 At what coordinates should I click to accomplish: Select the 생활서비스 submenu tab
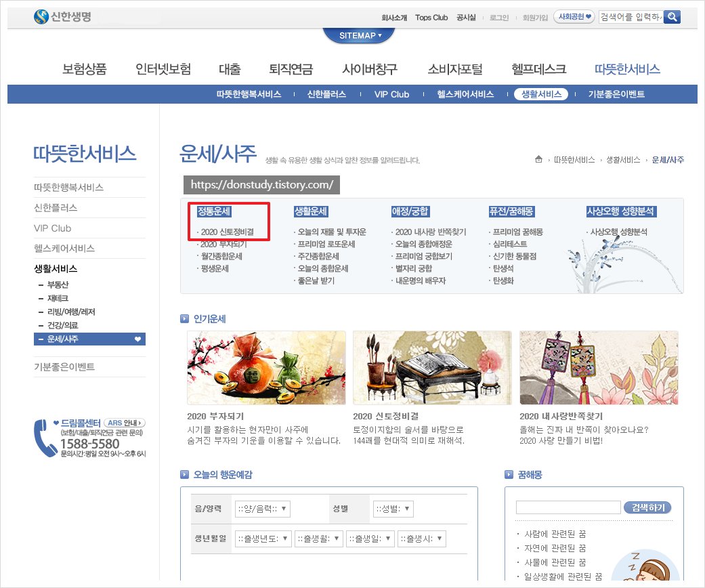(541, 94)
